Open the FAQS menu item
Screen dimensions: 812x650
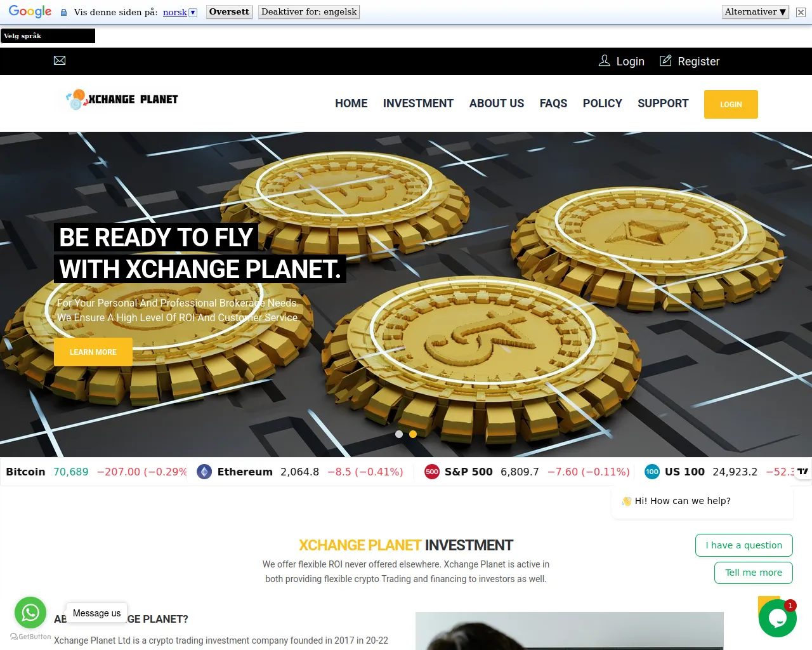click(x=553, y=103)
